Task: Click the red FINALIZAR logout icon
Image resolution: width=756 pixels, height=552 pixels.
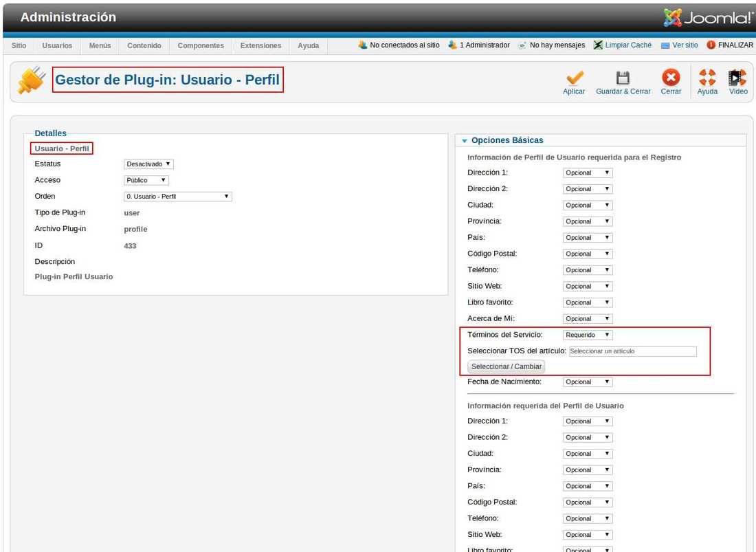Action: tap(711, 45)
